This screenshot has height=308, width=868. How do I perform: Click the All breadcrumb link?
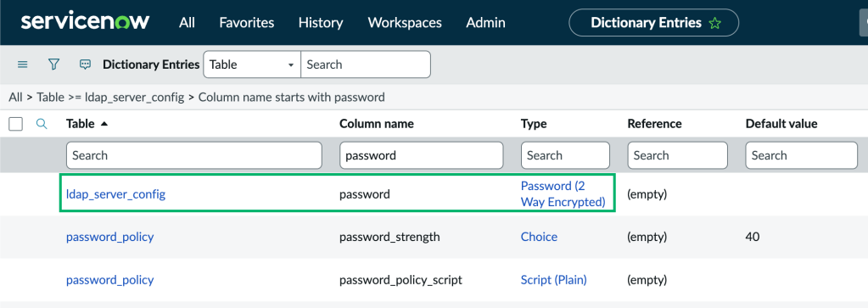(15, 98)
